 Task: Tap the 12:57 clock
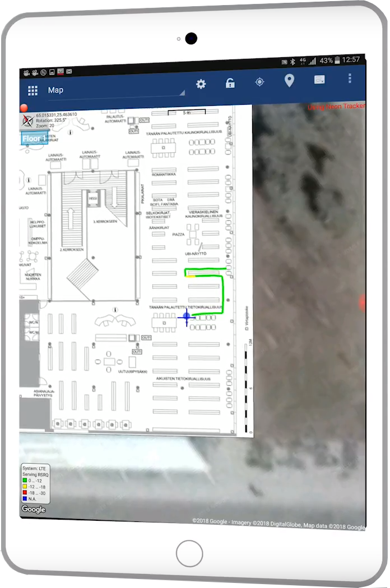click(351, 59)
